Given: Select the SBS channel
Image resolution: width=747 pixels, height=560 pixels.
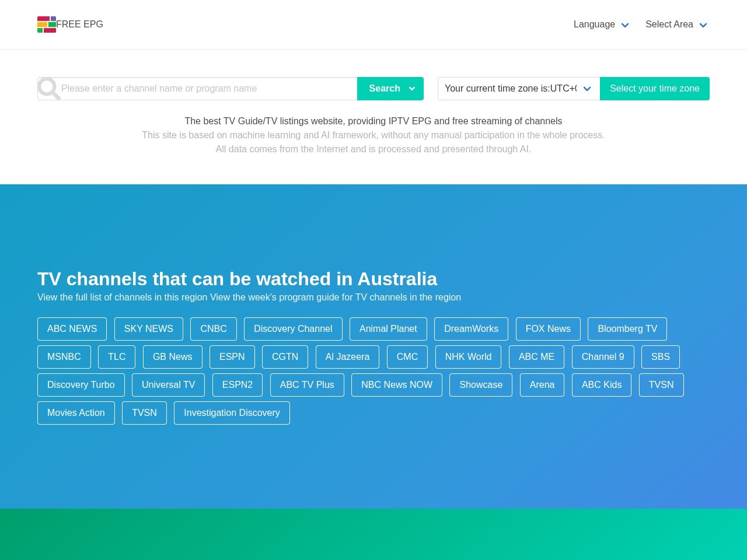Looking at the screenshot, I should 661,357.
